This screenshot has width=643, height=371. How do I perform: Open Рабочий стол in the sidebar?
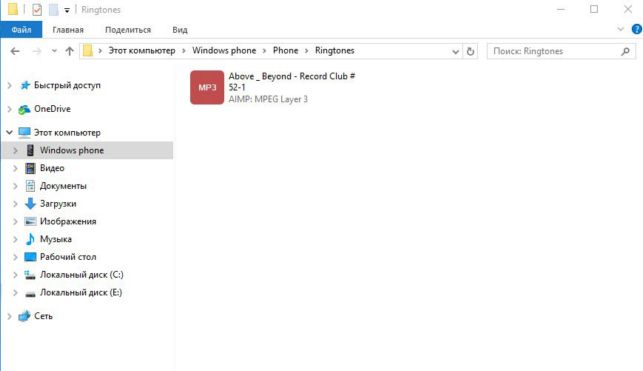(68, 257)
